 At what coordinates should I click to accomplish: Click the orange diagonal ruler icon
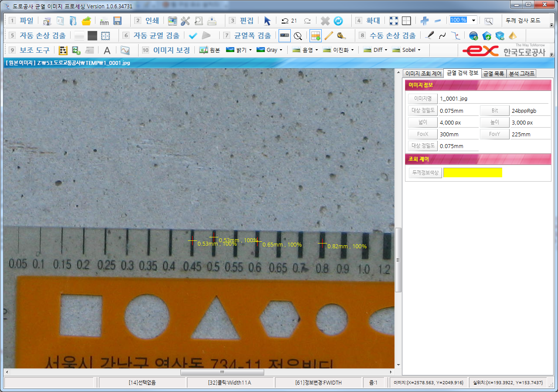coord(329,36)
